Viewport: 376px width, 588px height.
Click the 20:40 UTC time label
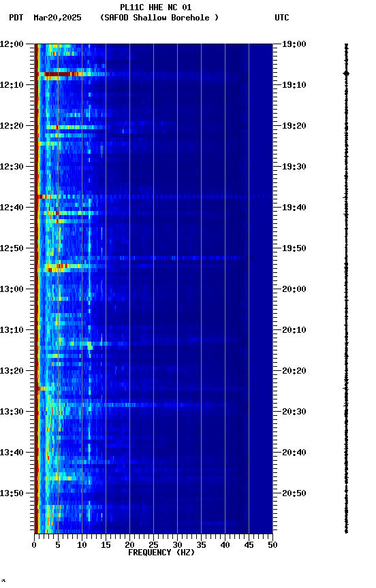[x=294, y=453]
